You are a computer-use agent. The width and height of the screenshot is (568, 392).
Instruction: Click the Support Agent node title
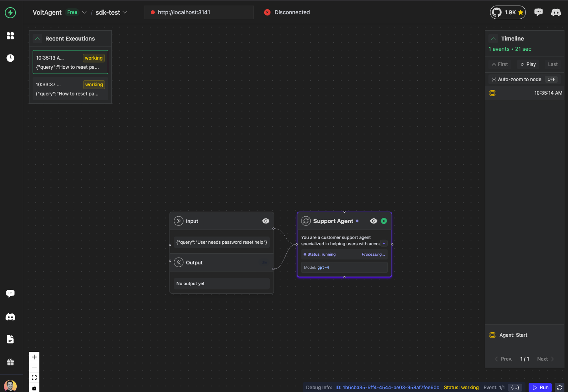(333, 221)
